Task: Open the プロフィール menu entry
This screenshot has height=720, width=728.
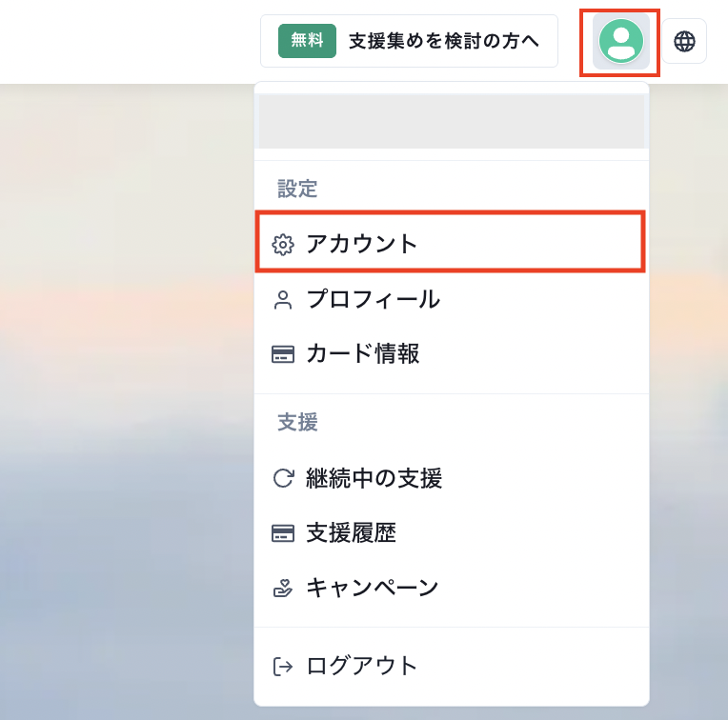Action: (373, 300)
